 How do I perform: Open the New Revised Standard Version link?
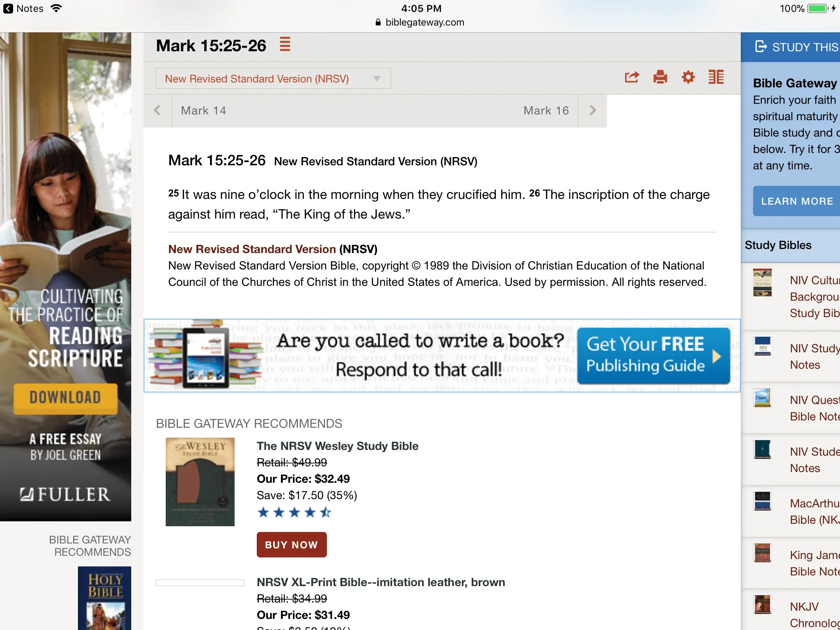point(252,249)
